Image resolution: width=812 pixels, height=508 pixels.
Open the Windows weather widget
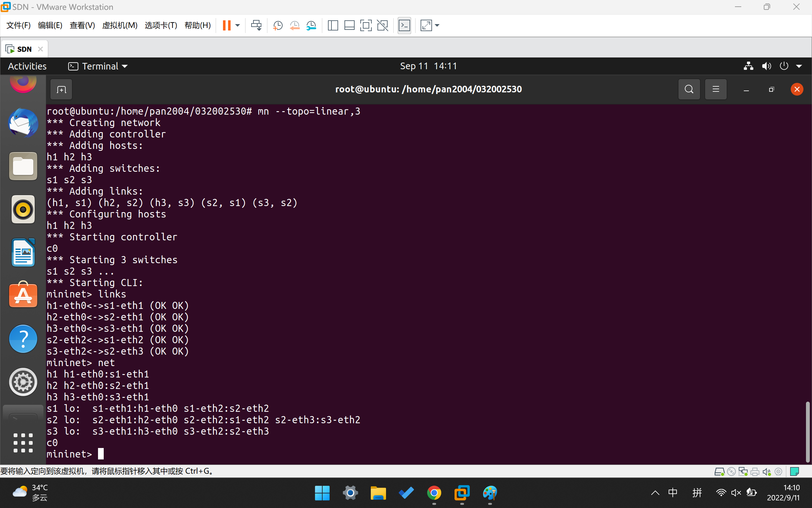pyautogui.click(x=30, y=493)
